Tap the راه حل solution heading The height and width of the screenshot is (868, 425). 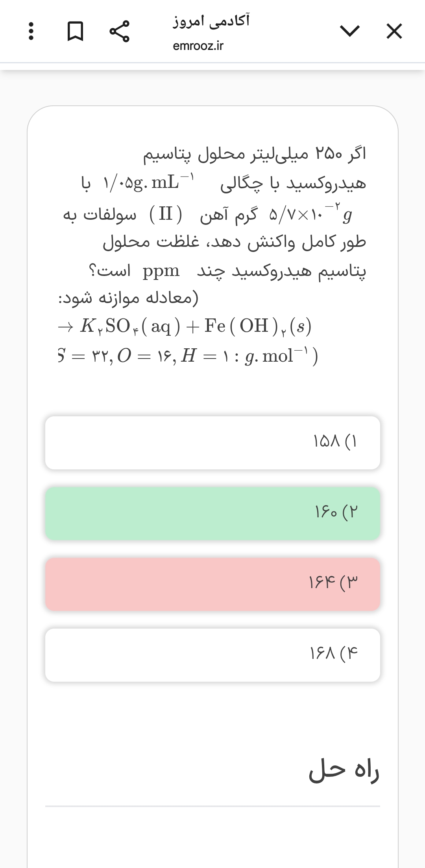344,771
